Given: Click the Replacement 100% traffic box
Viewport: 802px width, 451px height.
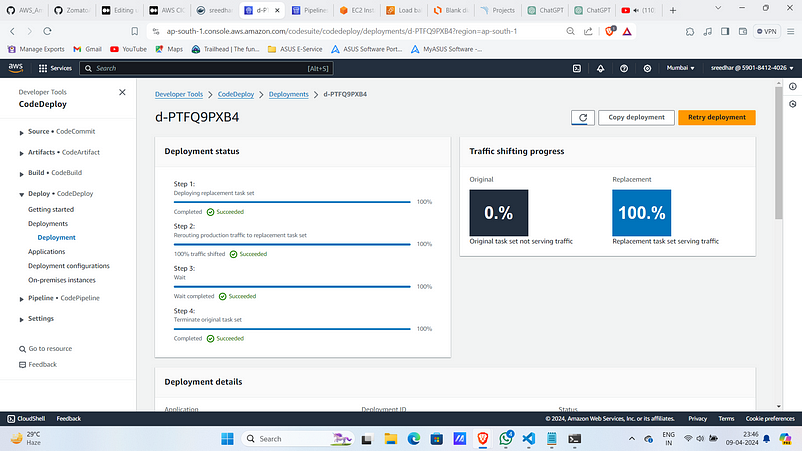Looking at the screenshot, I should pyautogui.click(x=641, y=213).
